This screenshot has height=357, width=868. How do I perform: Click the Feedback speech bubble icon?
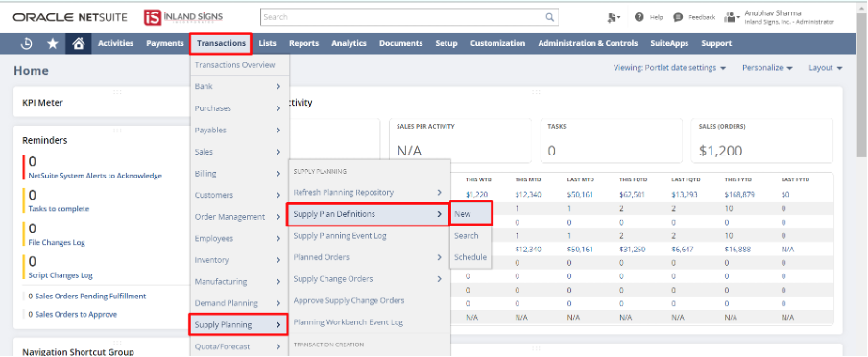click(678, 17)
